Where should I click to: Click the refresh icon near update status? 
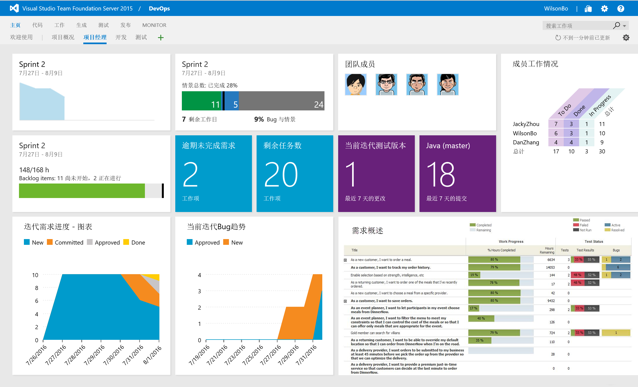[558, 37]
